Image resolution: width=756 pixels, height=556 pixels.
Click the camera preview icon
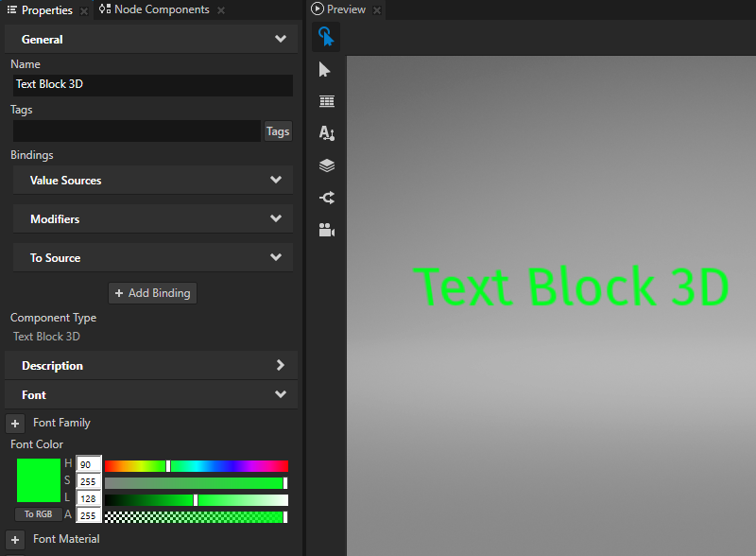[x=326, y=230]
